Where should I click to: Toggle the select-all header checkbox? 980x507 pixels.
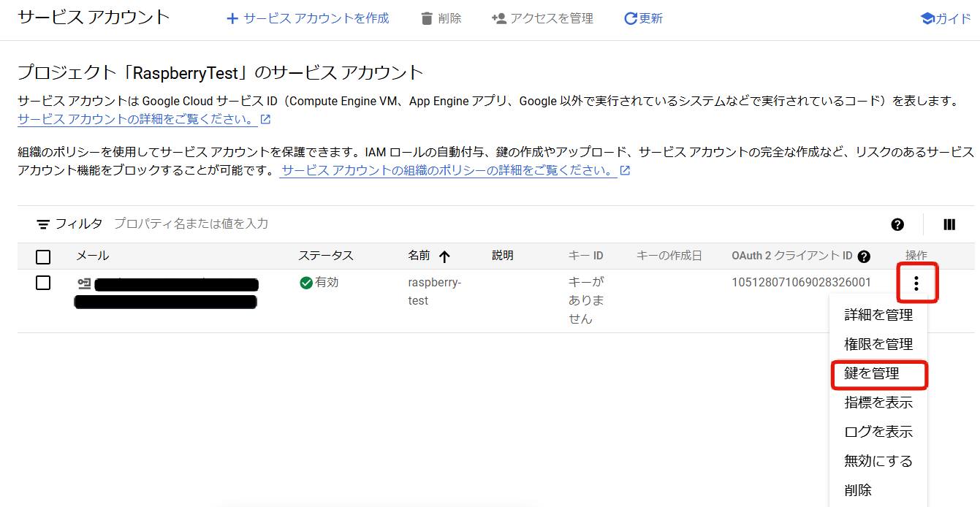(43, 256)
